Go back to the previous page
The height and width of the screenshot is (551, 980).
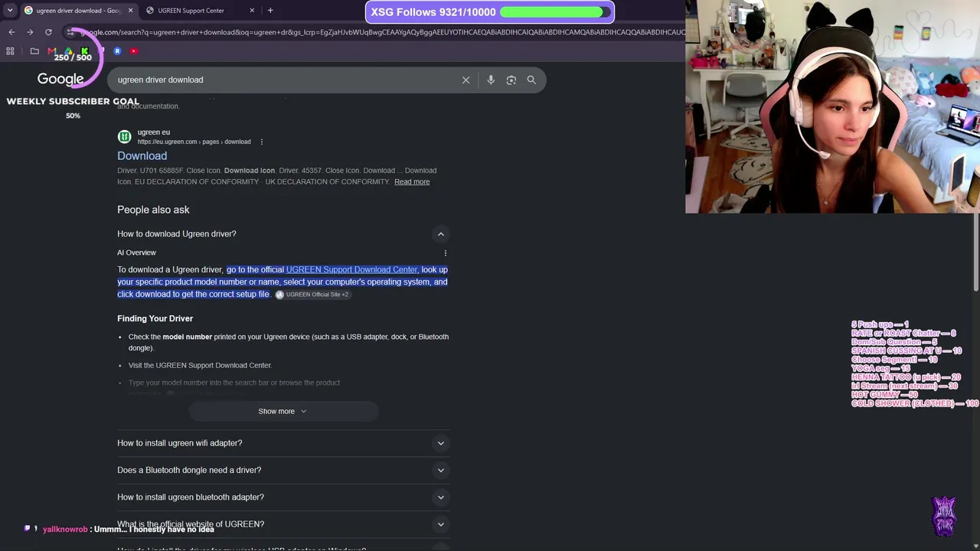(x=11, y=32)
